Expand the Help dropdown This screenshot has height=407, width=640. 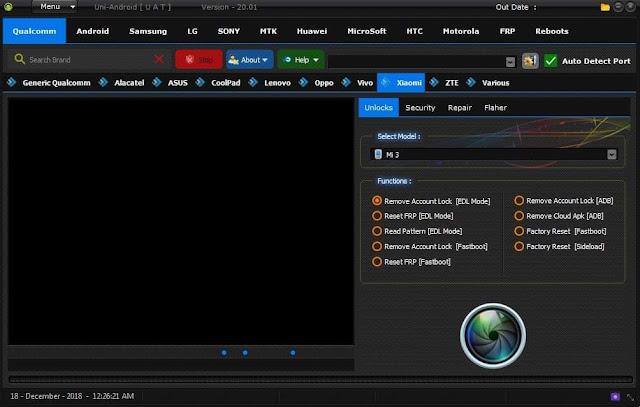[x=301, y=60]
